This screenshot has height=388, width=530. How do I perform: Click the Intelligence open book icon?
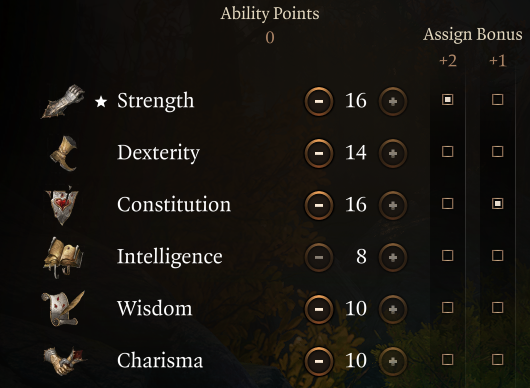click(x=63, y=257)
